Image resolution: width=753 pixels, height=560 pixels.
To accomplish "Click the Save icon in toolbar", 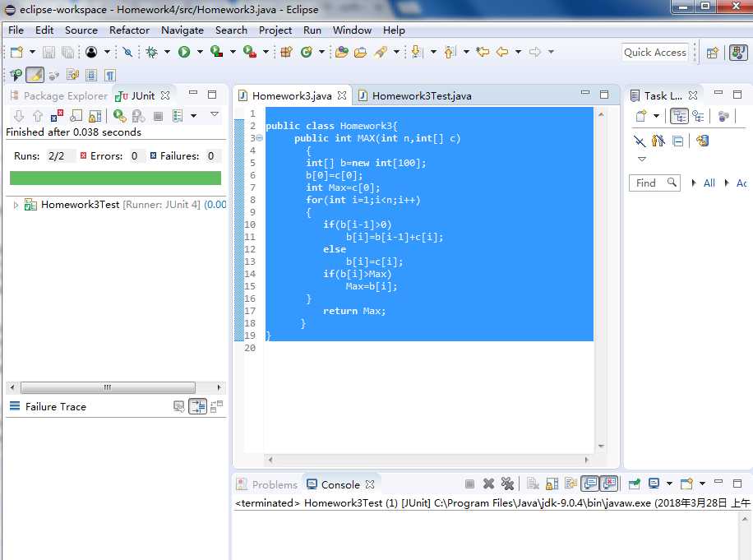I will (49, 52).
